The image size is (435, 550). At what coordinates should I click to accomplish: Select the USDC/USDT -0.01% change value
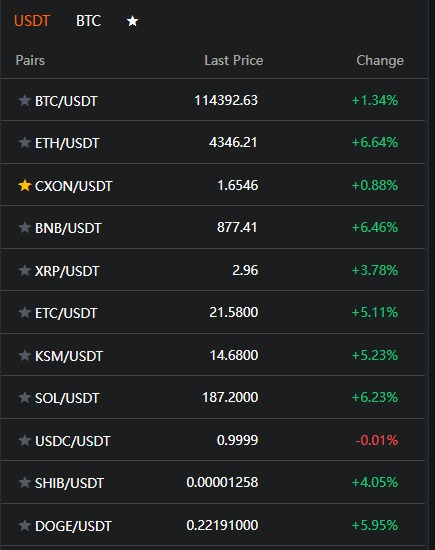377,440
